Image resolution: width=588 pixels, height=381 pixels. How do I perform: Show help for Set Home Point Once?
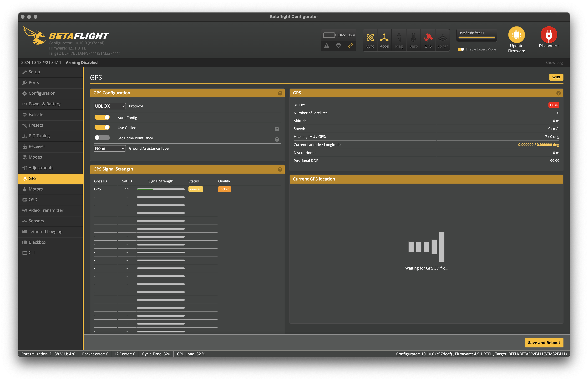click(277, 139)
